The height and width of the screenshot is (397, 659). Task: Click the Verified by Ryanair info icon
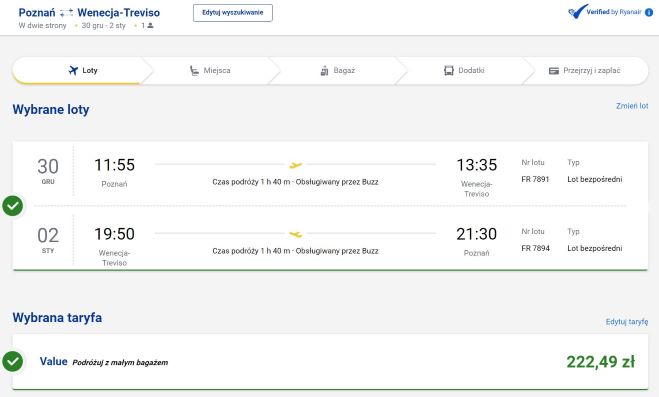click(x=649, y=12)
